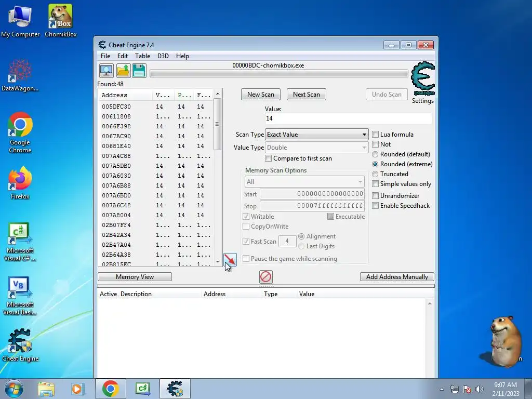This screenshot has height=399, width=532.
Task: Switch to Chrome in the taskbar
Action: click(110, 389)
